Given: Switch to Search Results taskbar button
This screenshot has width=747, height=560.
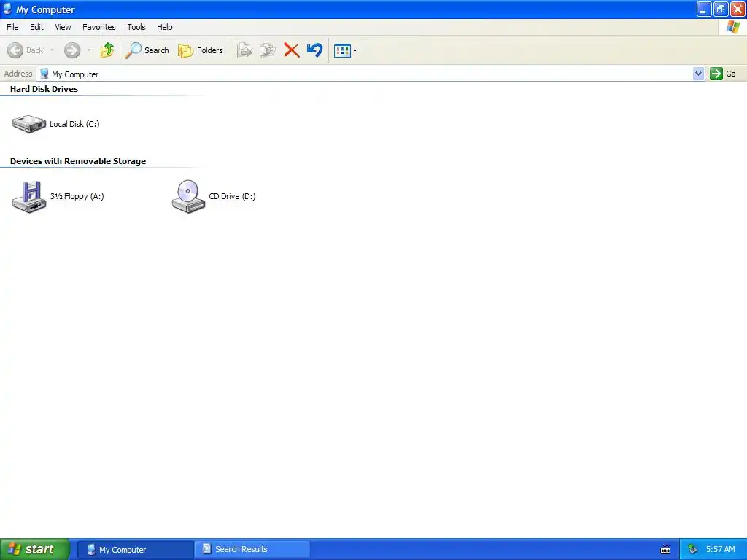Looking at the screenshot, I should pos(252,550).
